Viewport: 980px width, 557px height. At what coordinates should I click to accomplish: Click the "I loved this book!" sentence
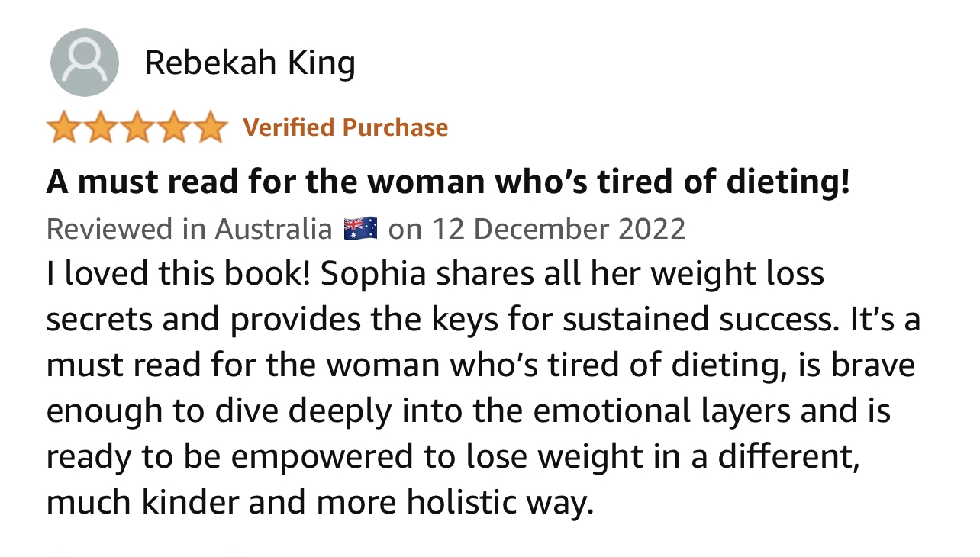pos(178,275)
